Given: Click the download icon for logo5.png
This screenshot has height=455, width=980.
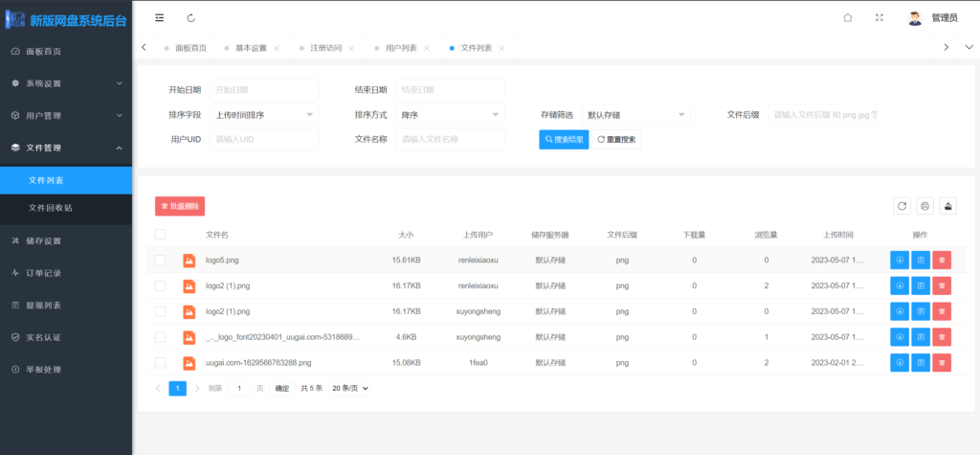Looking at the screenshot, I should (900, 260).
